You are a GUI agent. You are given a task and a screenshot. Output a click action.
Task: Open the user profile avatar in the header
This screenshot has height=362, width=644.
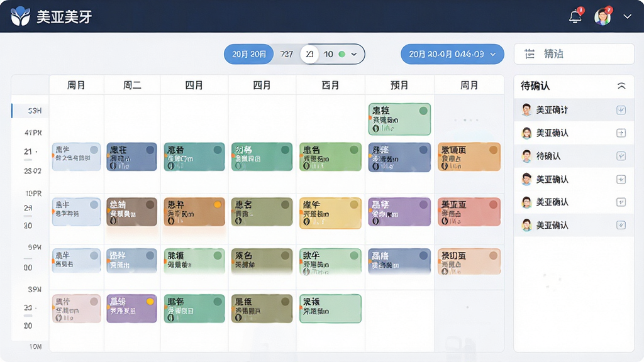pos(602,16)
